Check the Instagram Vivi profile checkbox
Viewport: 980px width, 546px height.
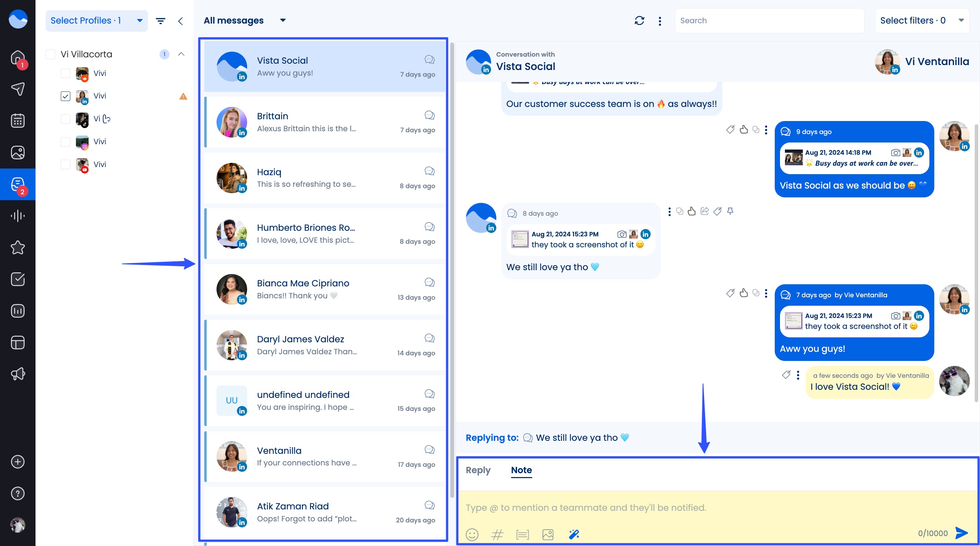pos(65,142)
